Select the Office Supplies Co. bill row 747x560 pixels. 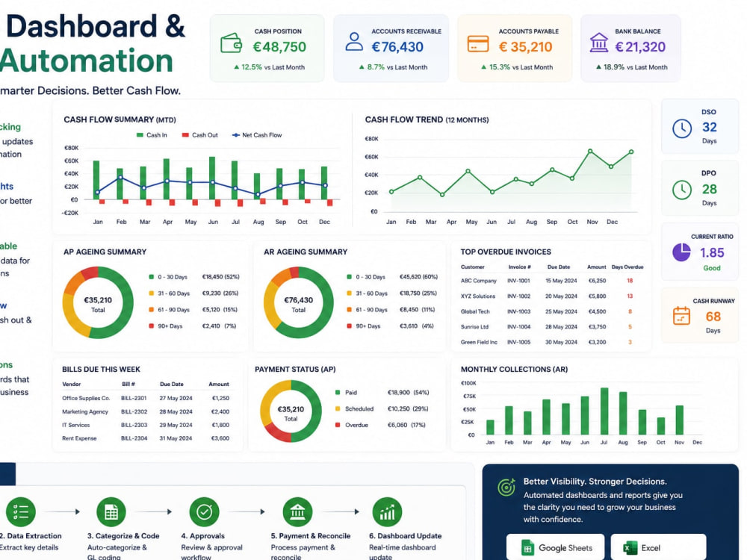[146, 398]
